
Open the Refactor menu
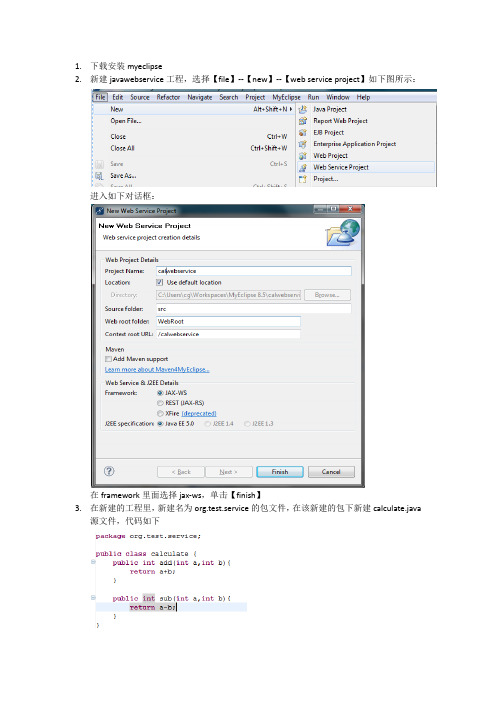pos(168,97)
